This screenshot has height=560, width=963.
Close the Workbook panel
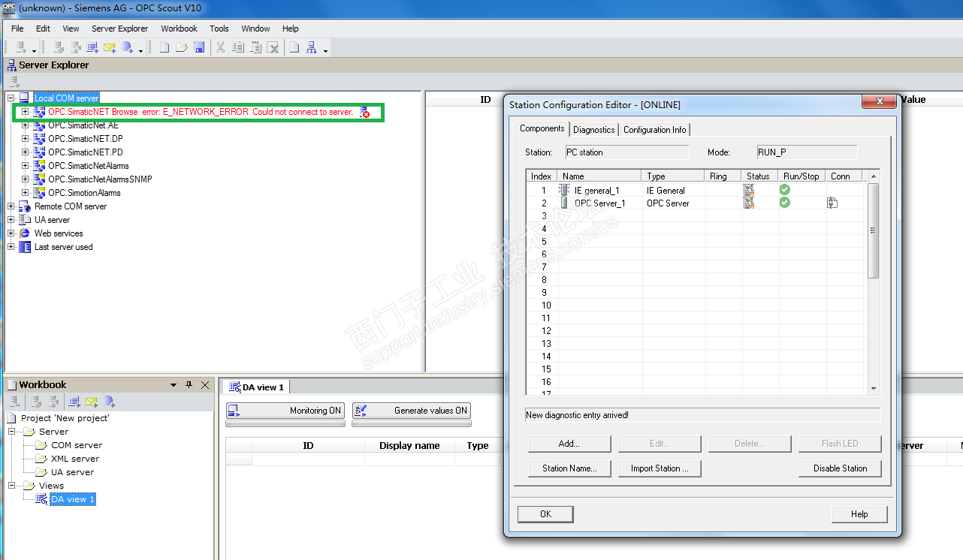(205, 384)
